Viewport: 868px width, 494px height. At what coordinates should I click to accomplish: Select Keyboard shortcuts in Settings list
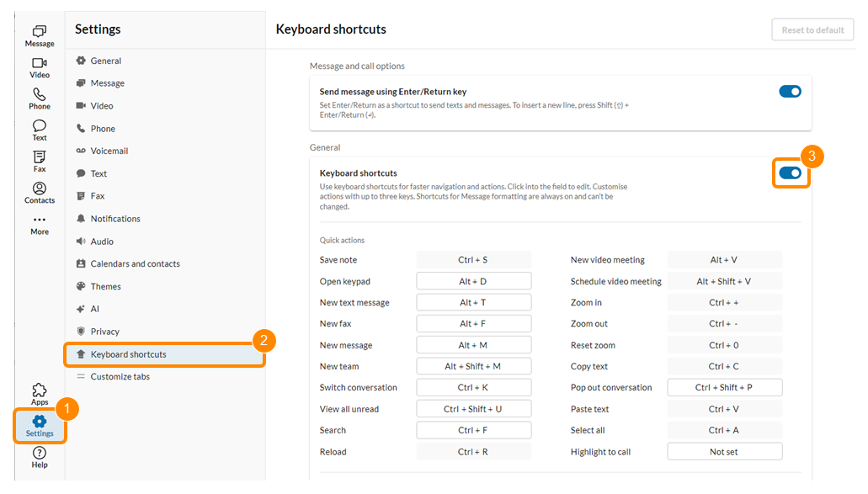click(128, 354)
